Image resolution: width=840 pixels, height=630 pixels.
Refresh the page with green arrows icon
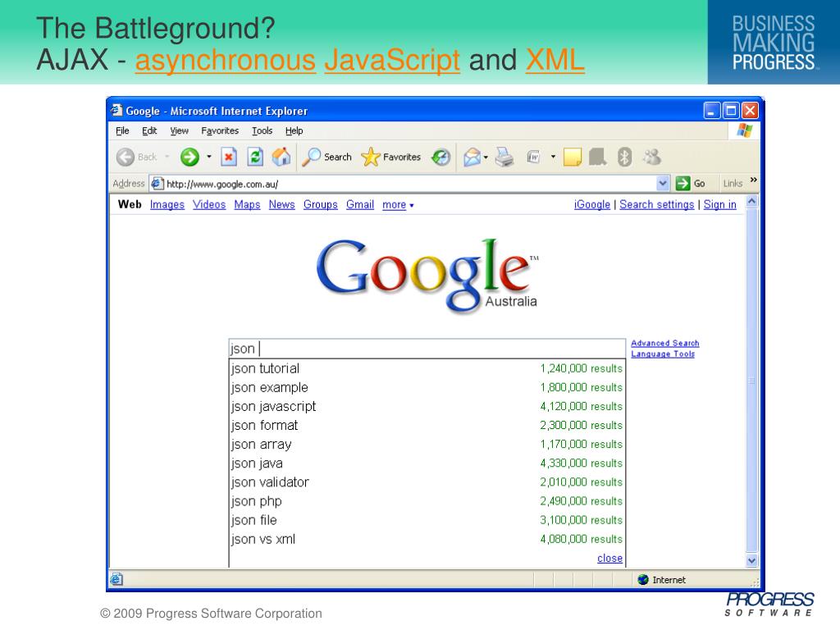click(255, 157)
